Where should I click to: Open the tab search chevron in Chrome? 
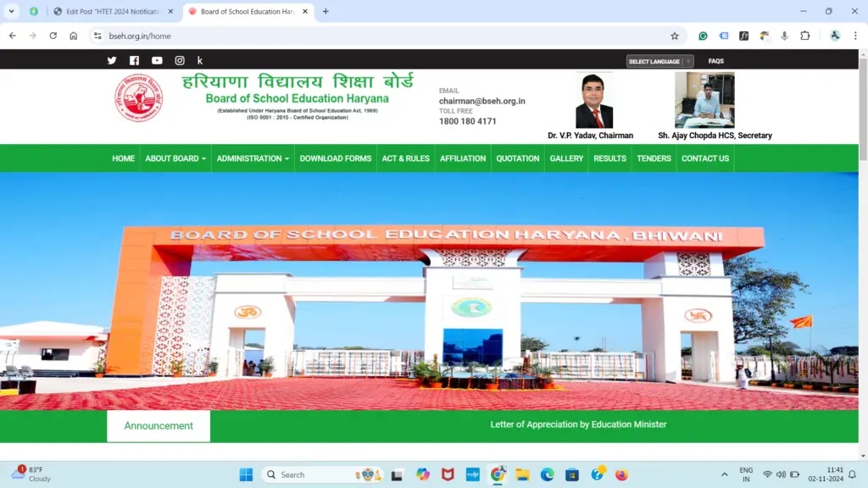pyautogui.click(x=11, y=11)
